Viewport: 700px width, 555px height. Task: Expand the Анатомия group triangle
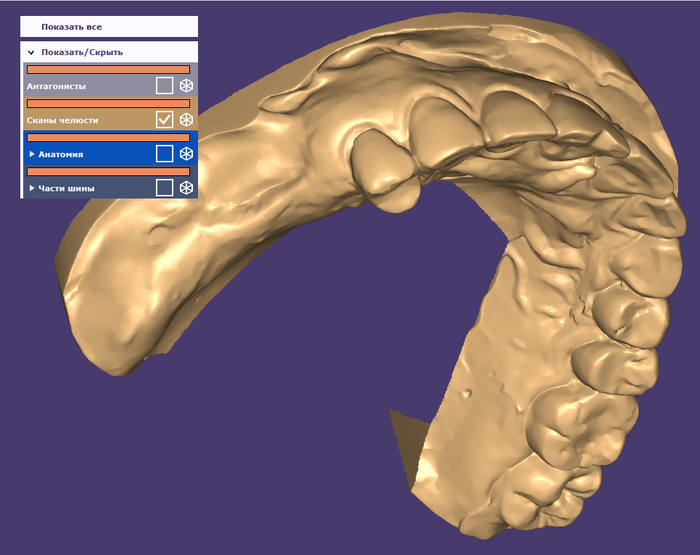point(32,154)
